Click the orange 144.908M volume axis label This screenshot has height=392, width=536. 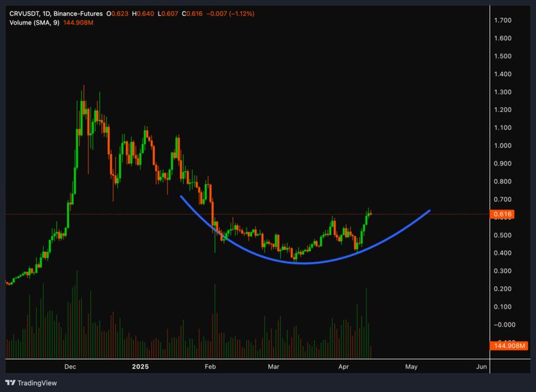pos(509,346)
